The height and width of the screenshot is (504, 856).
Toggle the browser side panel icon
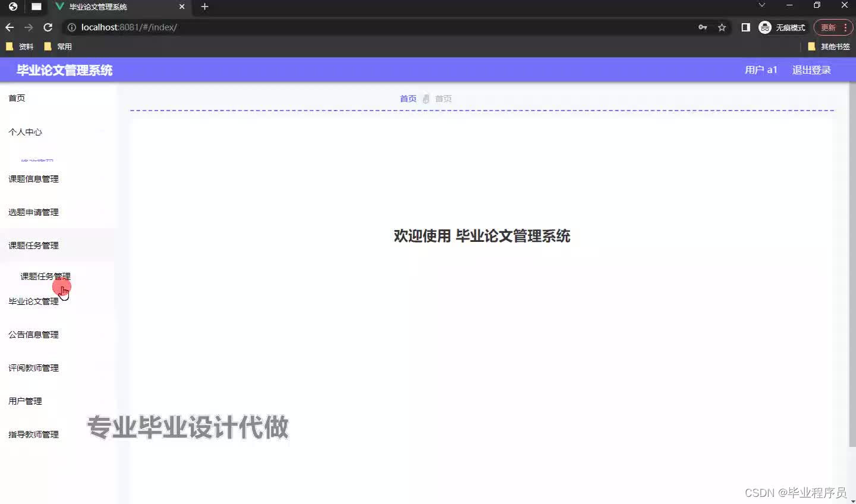[x=745, y=27]
